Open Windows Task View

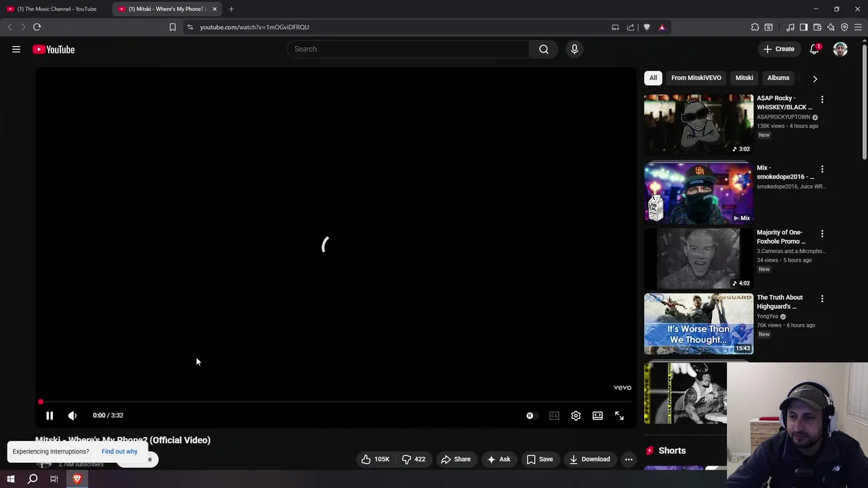tap(54, 479)
